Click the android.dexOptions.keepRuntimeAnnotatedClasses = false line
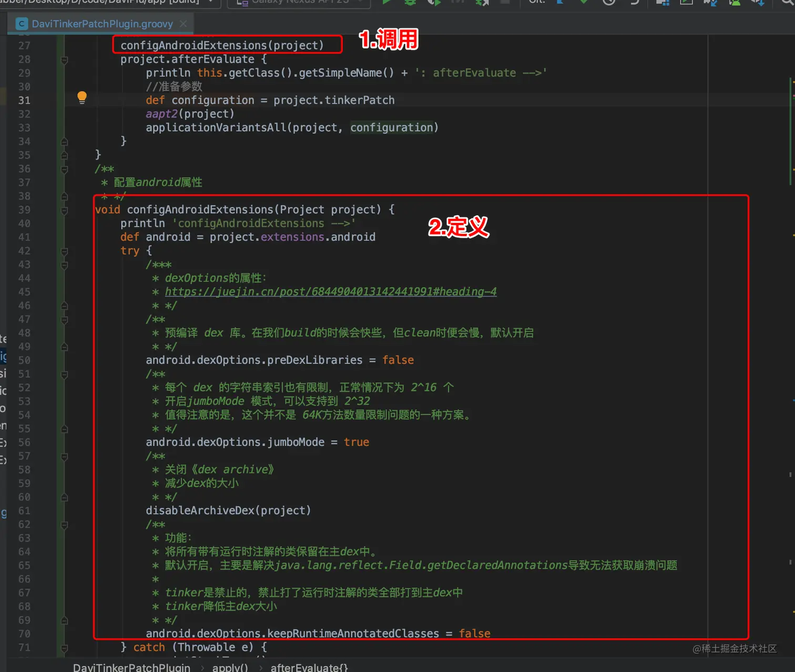Image resolution: width=795 pixels, height=672 pixels. 318,634
